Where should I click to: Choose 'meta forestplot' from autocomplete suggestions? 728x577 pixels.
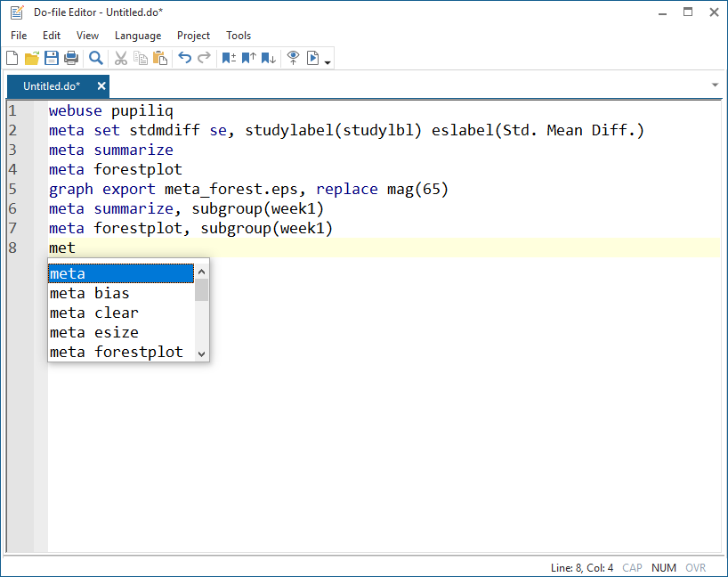[x=121, y=352]
